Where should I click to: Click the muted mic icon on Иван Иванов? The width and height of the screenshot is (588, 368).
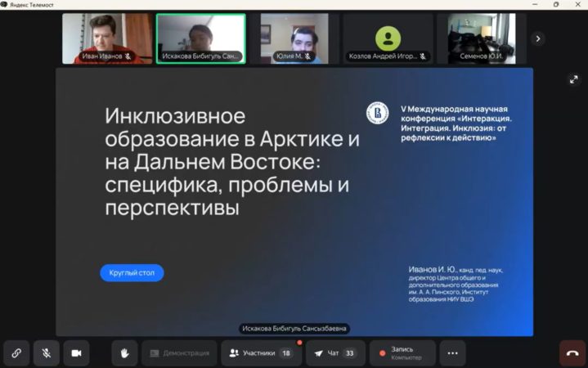[x=128, y=56]
